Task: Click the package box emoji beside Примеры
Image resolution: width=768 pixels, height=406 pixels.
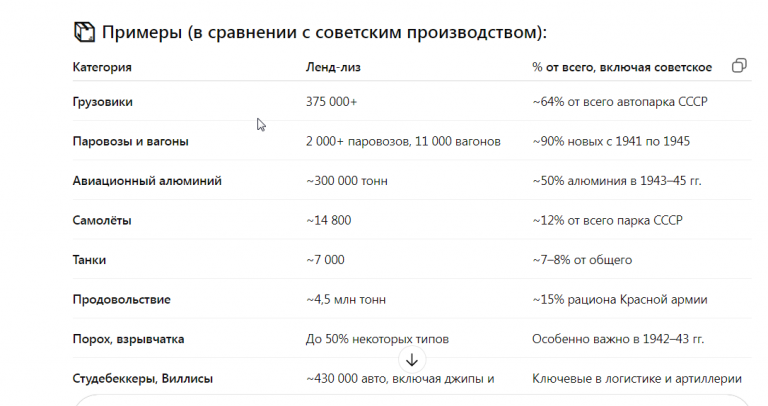Action: [x=84, y=32]
